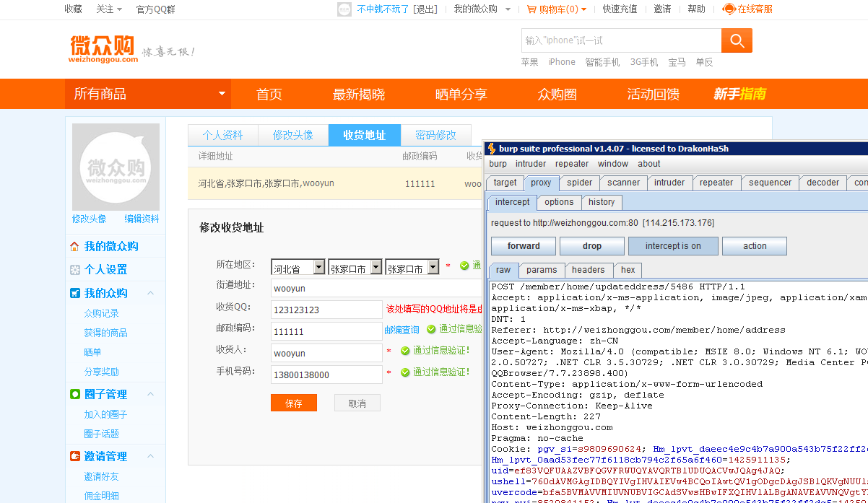Image resolution: width=868 pixels, height=503 pixels.
Task: Click the 微众购 site logo
Action: [x=103, y=49]
